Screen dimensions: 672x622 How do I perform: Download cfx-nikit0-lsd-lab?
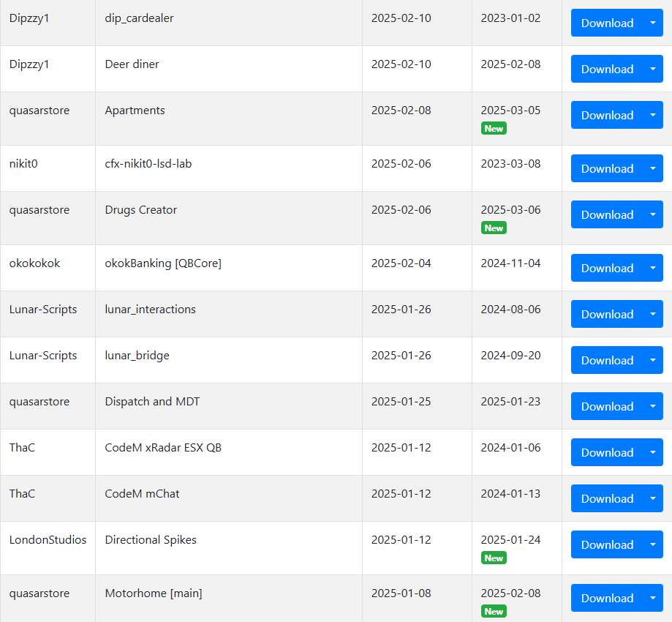(607, 168)
